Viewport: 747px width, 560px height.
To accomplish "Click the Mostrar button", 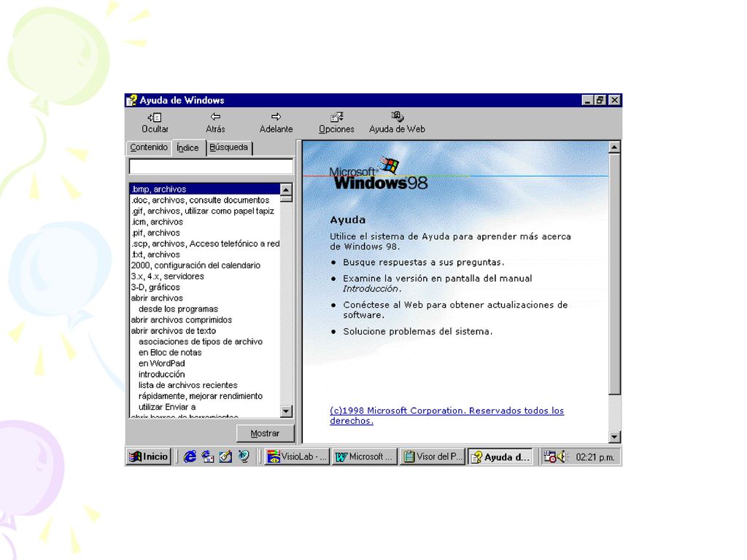I will click(x=266, y=433).
